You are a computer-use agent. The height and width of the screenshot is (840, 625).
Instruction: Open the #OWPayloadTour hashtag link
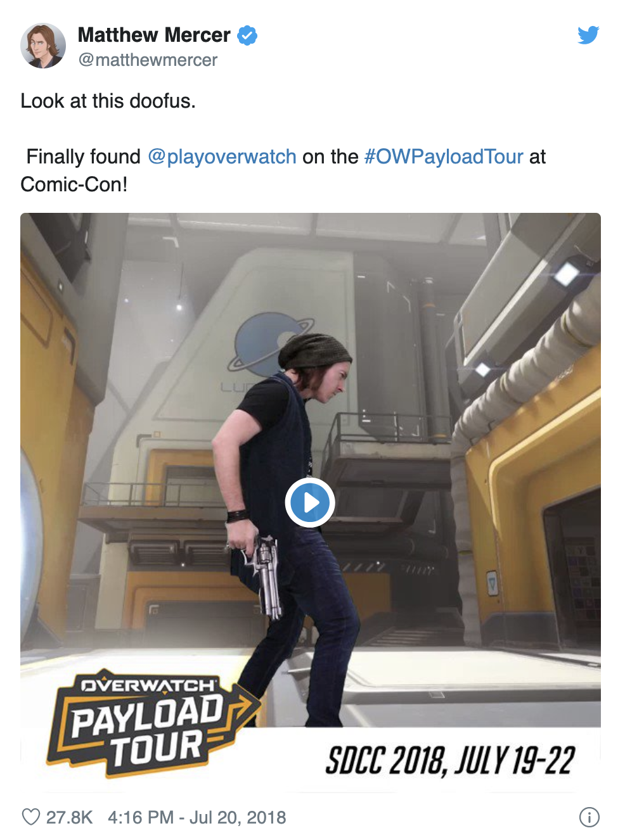pos(444,156)
